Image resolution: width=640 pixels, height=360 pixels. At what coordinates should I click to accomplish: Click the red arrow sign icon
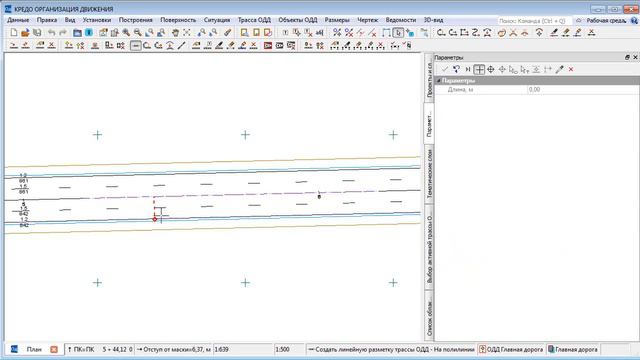[268, 46]
